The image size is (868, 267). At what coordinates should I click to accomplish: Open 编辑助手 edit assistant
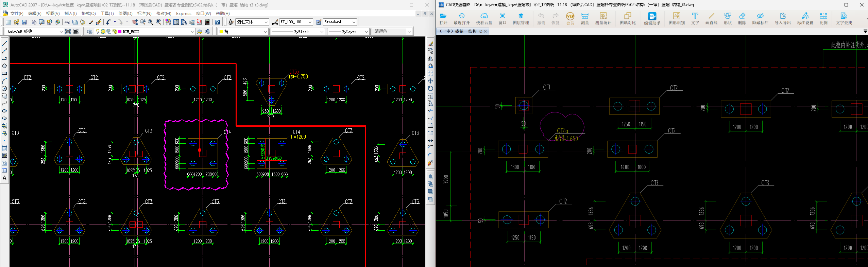[652, 19]
